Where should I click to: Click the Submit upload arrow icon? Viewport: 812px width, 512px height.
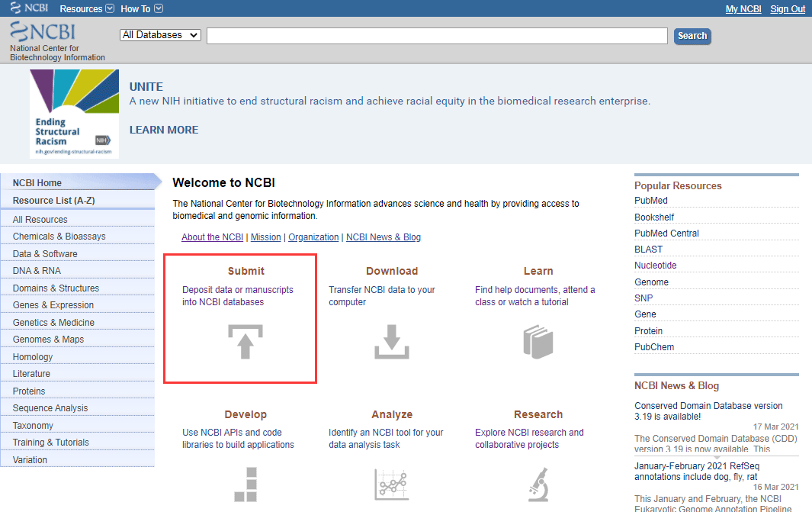[x=246, y=342]
